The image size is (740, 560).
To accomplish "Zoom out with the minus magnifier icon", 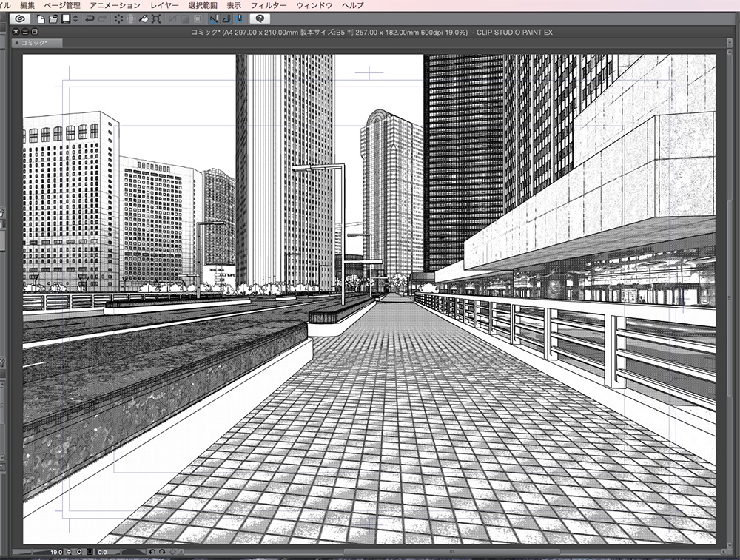I will click(x=69, y=553).
